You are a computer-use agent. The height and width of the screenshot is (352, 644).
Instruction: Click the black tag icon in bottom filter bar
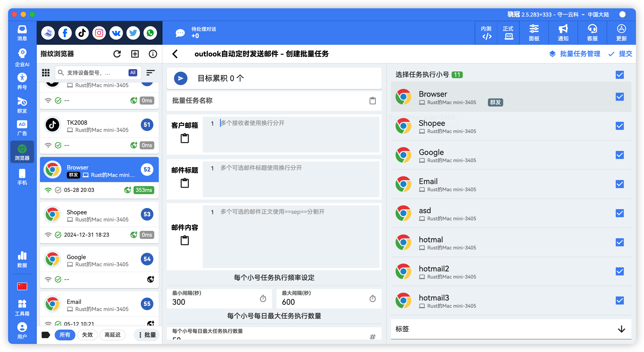click(x=46, y=335)
